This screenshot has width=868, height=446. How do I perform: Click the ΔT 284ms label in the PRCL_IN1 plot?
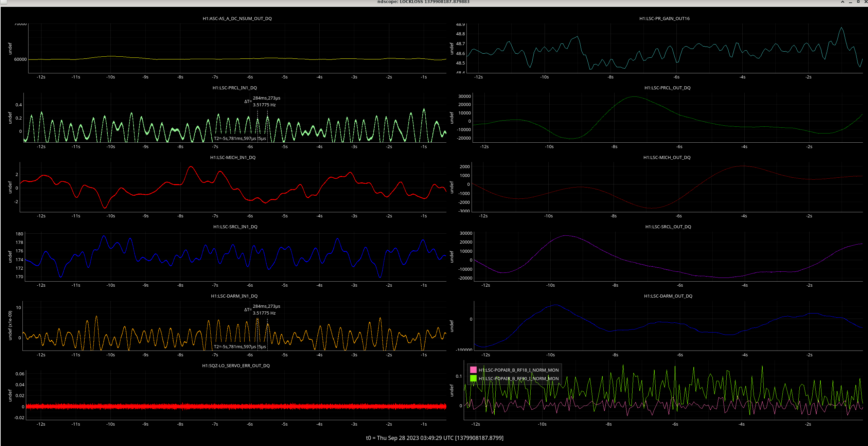266,98
